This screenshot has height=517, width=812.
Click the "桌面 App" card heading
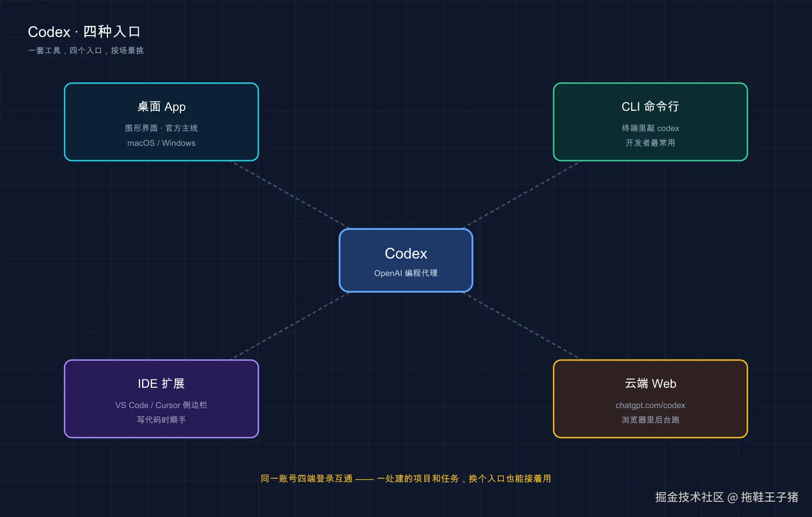[161, 107]
